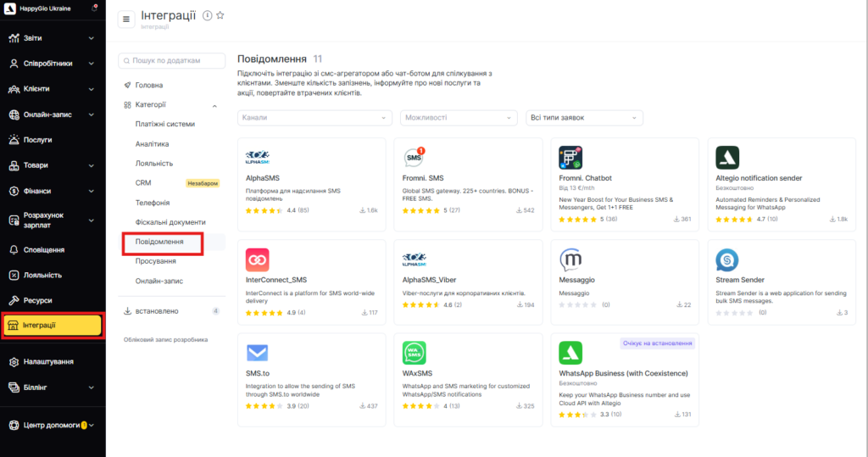Open the Обліковий запис розробника link

(x=165, y=339)
